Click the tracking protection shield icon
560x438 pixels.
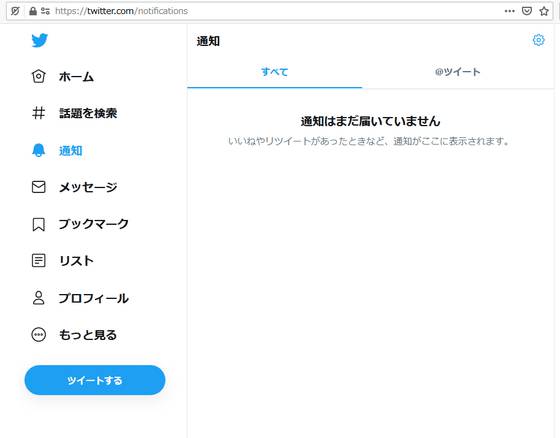pos(15,11)
